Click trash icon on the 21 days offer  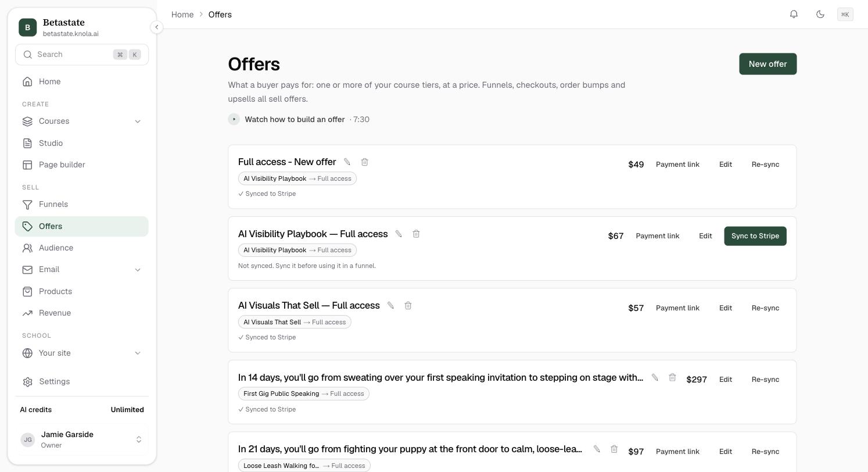point(614,449)
